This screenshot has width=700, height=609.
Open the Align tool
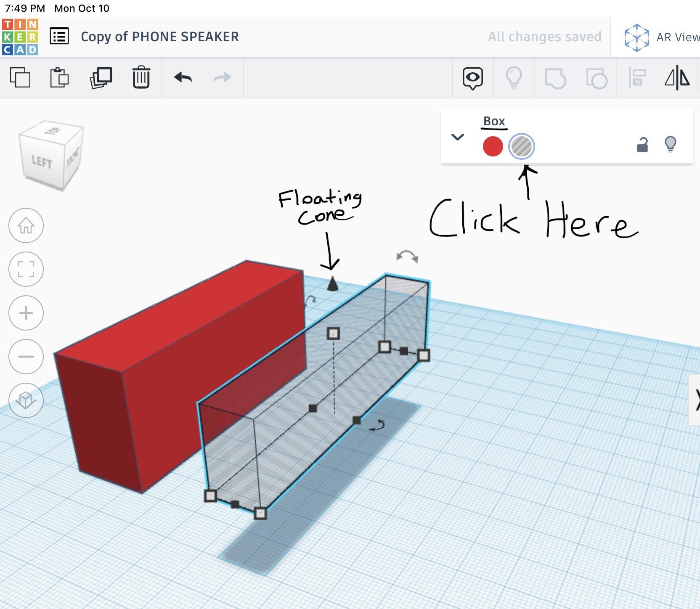pyautogui.click(x=637, y=78)
